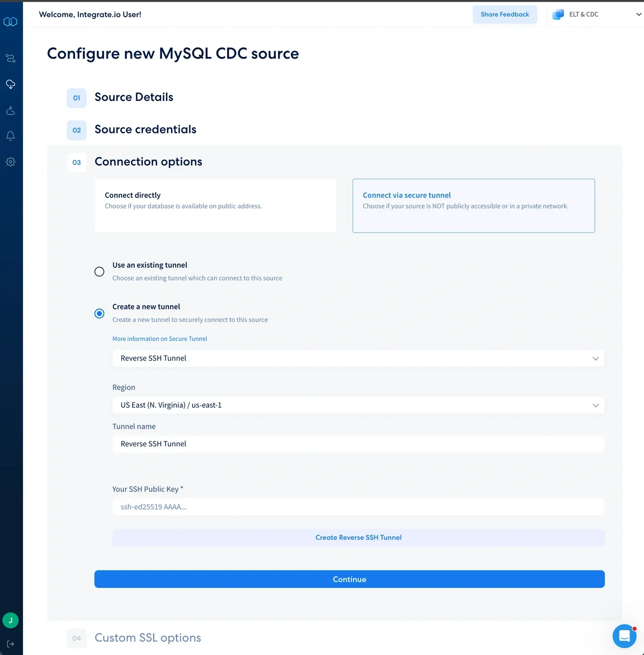644x655 pixels.
Task: Click the Integrate.io logo icon
Action: [x=10, y=22]
